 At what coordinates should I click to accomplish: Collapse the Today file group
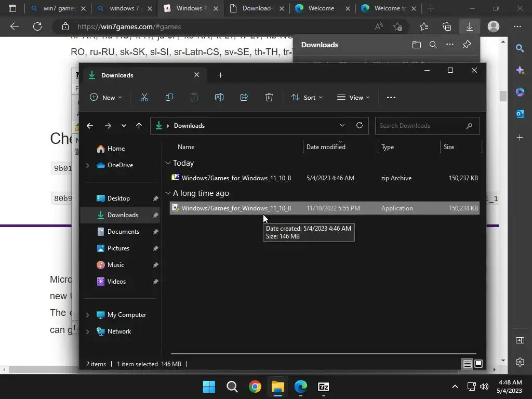(168, 163)
